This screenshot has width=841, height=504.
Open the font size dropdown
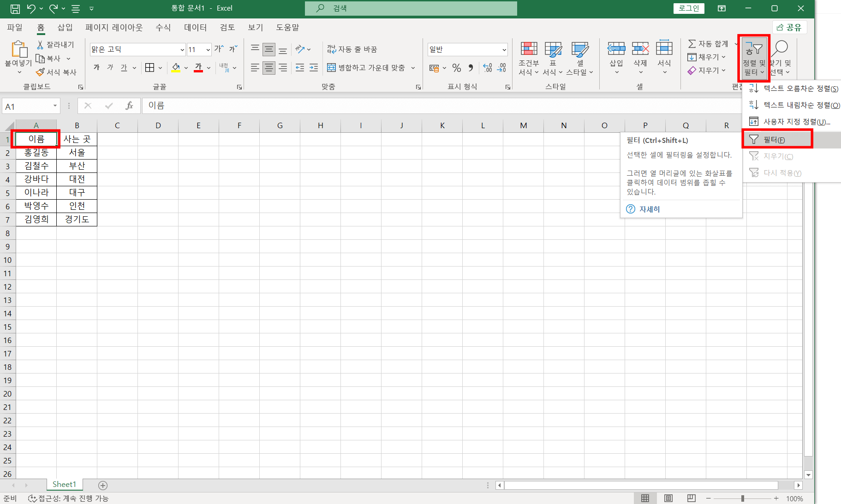point(208,50)
